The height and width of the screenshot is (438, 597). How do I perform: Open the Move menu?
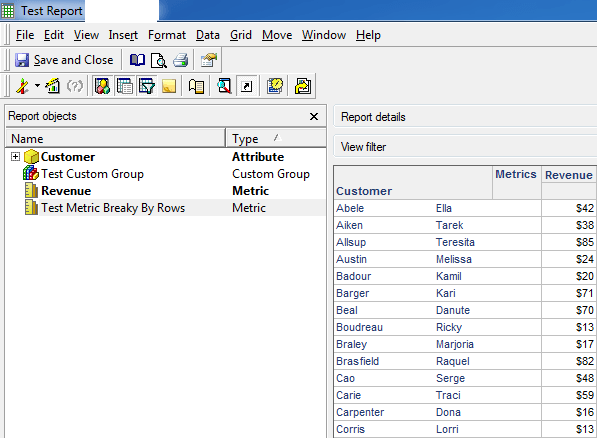pos(277,35)
